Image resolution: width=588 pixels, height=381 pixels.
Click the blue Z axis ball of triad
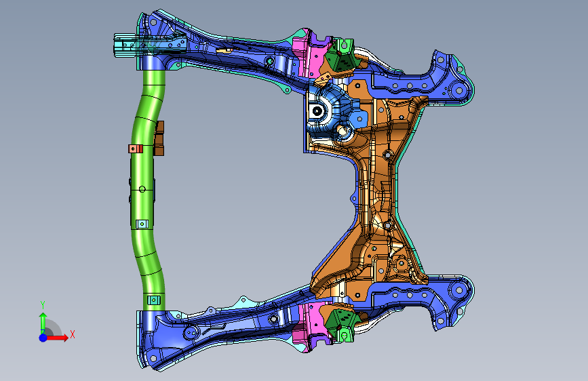coord(43,338)
